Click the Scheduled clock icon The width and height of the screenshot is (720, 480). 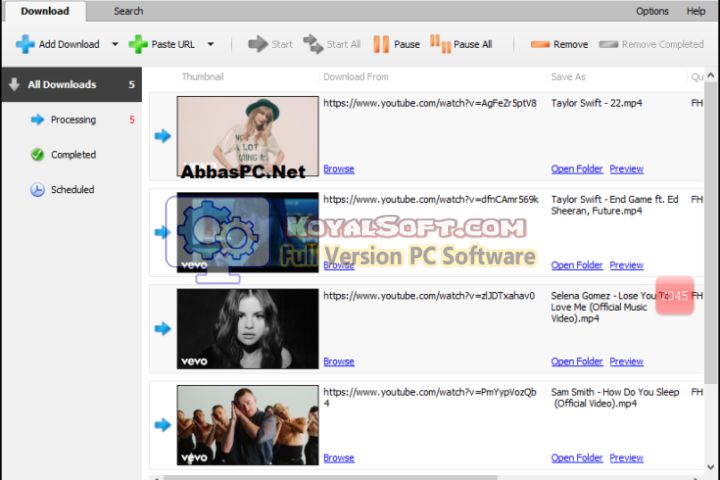tap(37, 190)
